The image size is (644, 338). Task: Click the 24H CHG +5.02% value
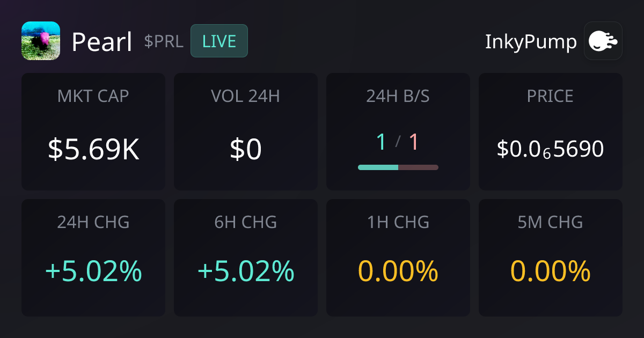pos(93,271)
